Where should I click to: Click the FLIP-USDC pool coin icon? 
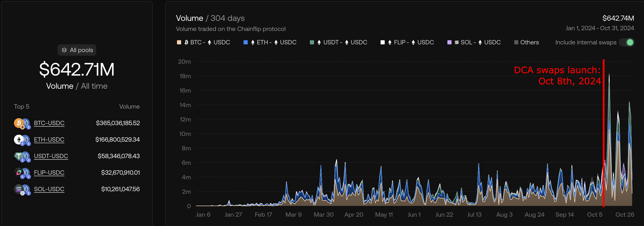(22, 173)
